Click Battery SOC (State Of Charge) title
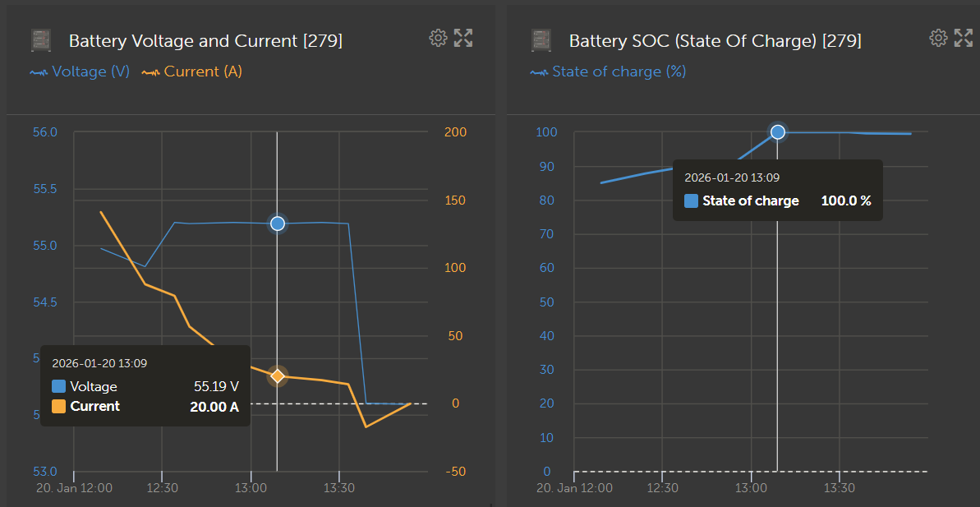 715,40
